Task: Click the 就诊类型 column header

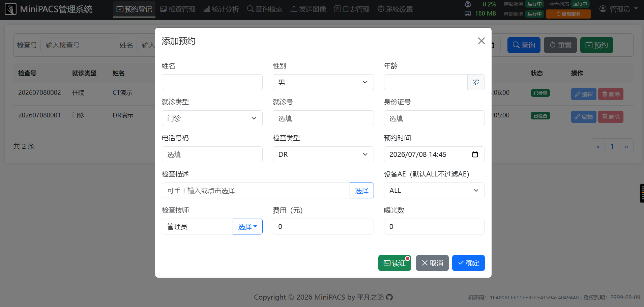Action: [84, 73]
